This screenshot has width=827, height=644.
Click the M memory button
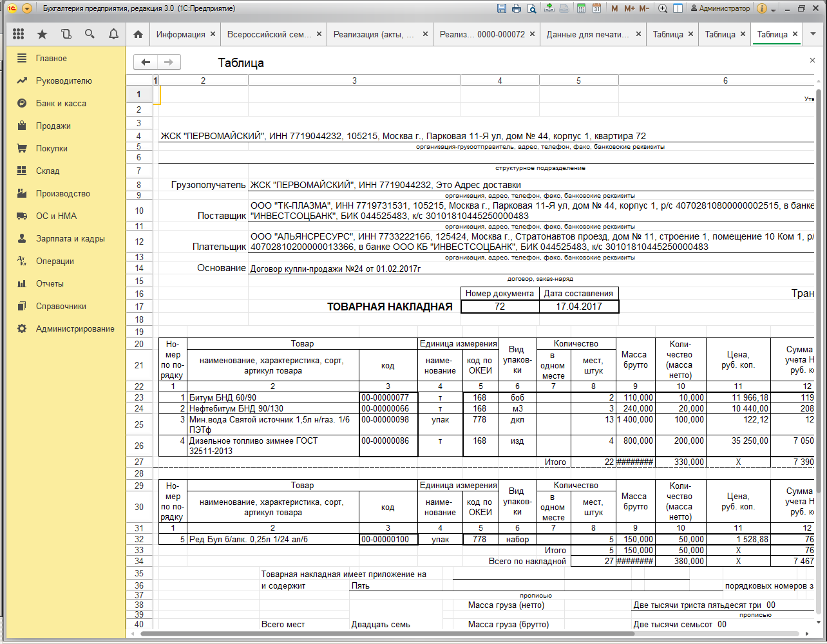614,8
